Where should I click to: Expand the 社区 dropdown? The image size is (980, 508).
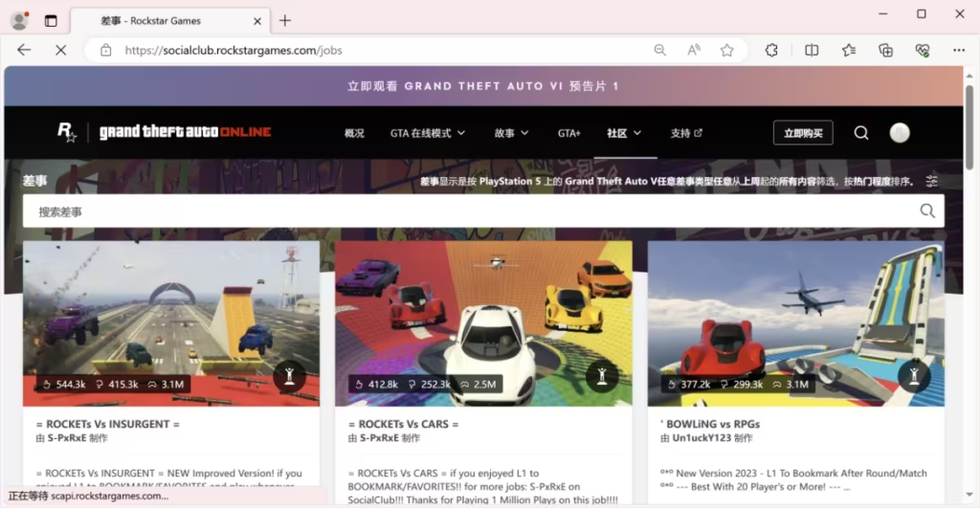click(x=624, y=133)
